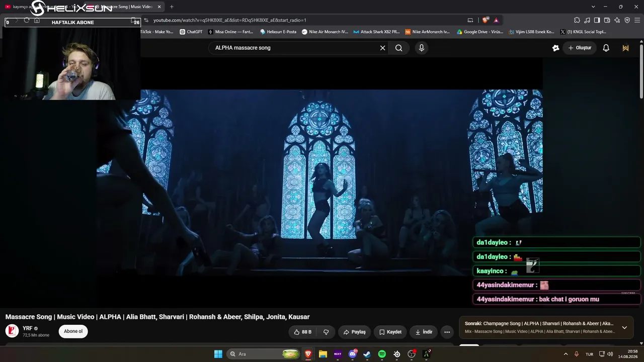644x362 pixels.
Task: Open more actions three-dot menu
Action: tap(447, 332)
